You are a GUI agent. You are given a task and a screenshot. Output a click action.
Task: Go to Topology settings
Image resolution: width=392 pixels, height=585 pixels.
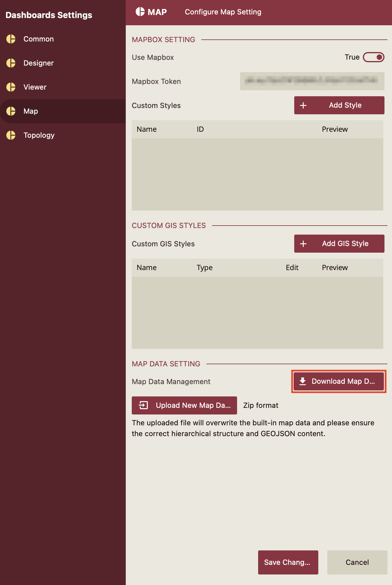(x=39, y=135)
